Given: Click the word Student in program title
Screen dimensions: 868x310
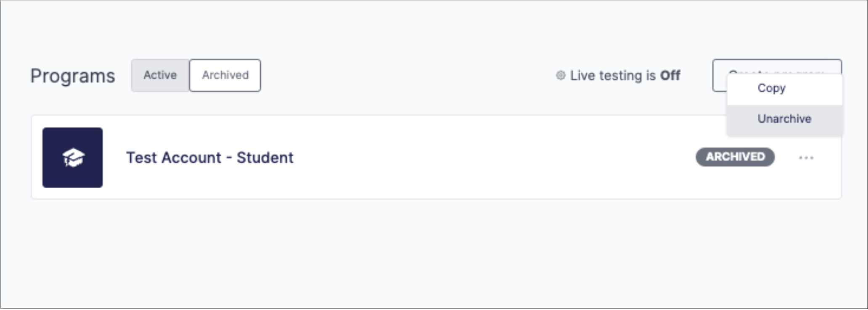Looking at the screenshot, I should click(265, 158).
